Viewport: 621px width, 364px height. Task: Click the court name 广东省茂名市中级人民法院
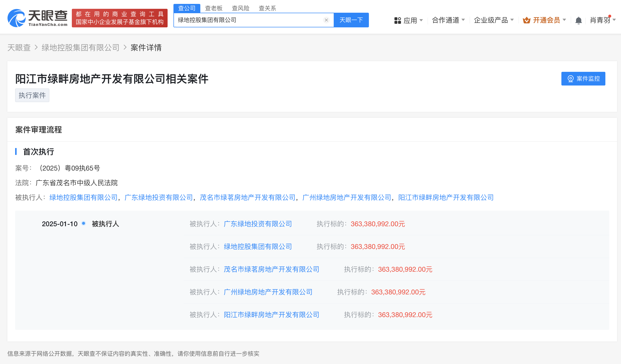(x=77, y=183)
